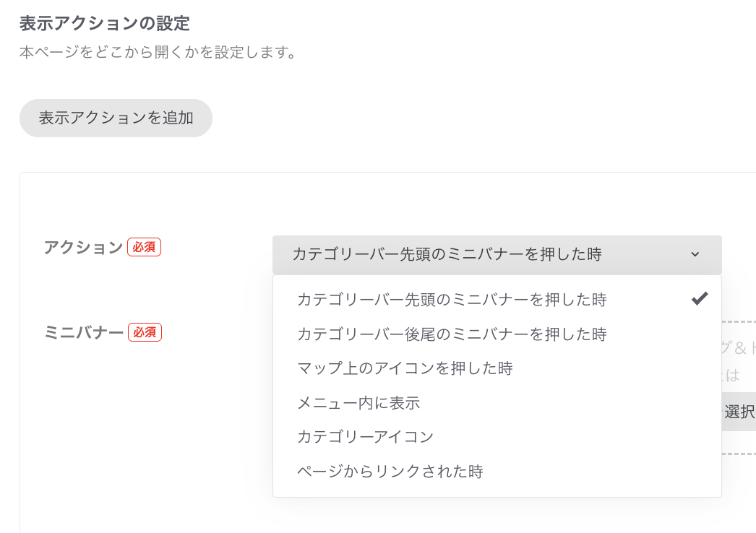Click the drag-and-drop hint text in the banner area
Viewport: 756px width, 533px height.
click(x=738, y=348)
